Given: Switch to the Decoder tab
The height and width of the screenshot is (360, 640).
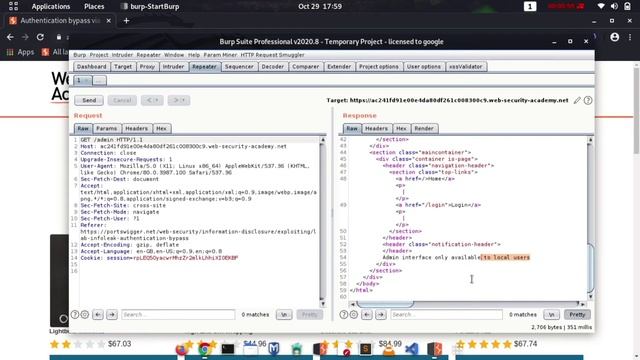Looking at the screenshot, I should click(273, 67).
